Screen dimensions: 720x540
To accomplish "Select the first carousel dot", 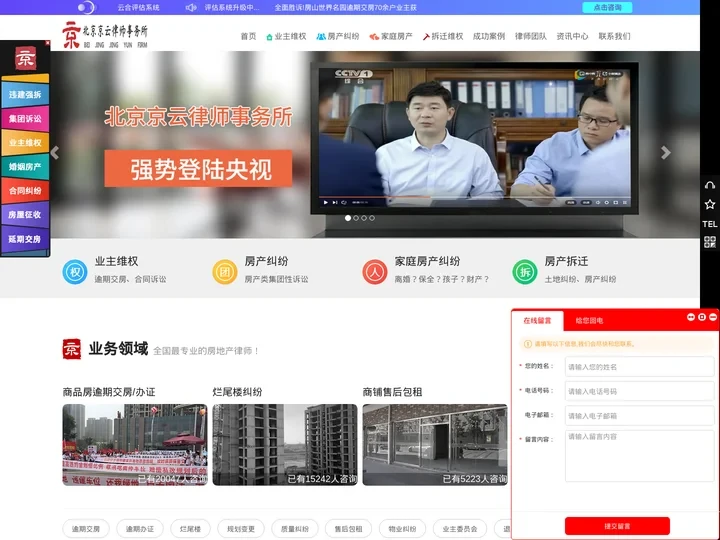I will (x=348, y=218).
